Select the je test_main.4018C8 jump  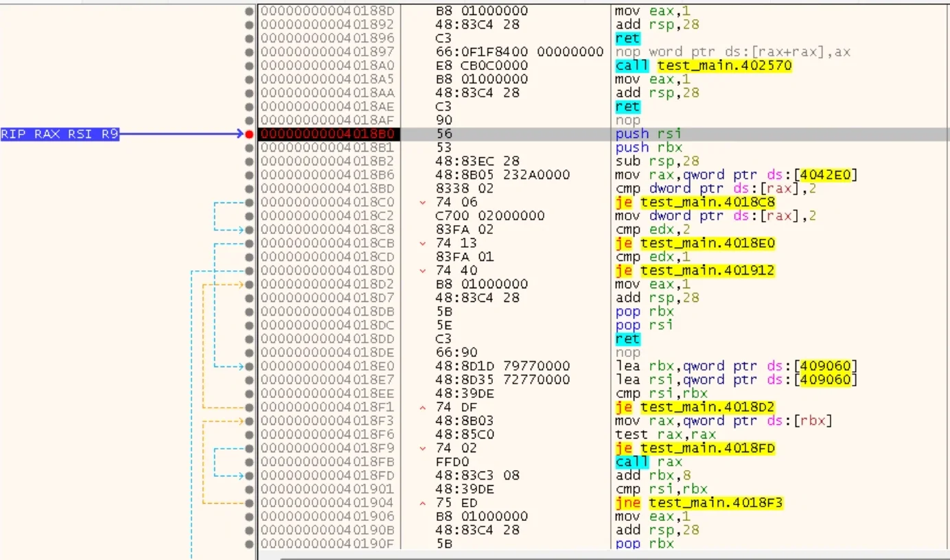[695, 202]
